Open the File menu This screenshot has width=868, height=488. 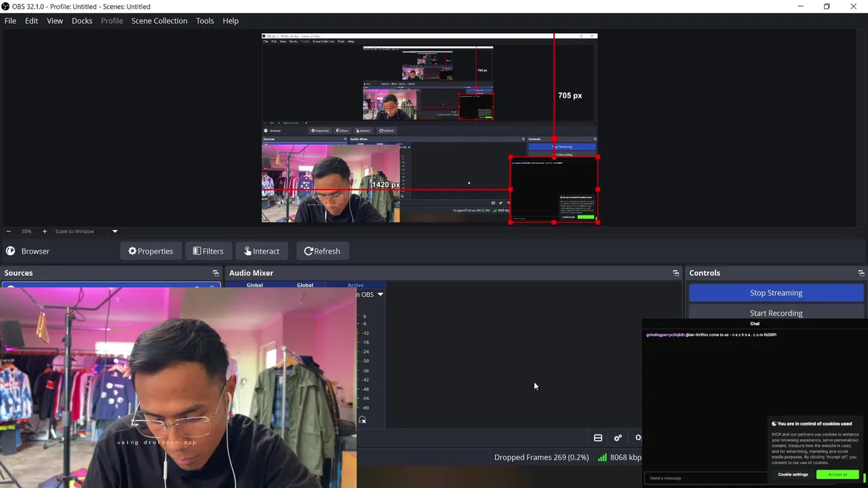click(x=10, y=20)
